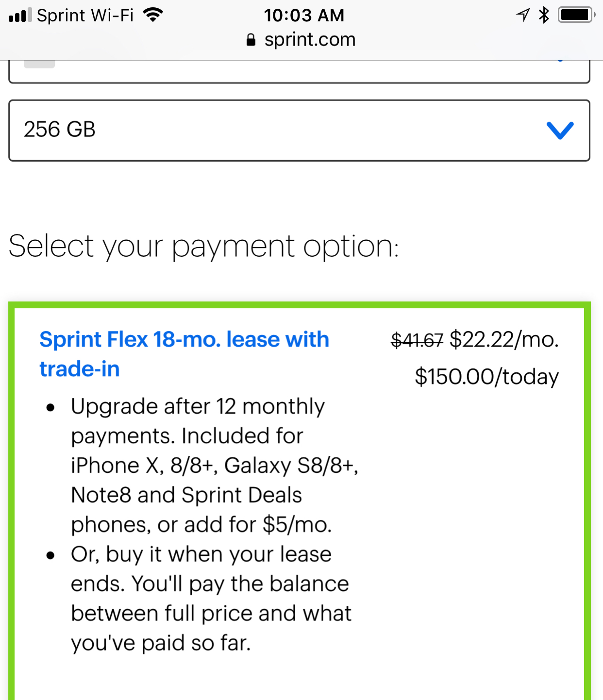
Task: Click the Select your payment option heading
Action: (204, 246)
